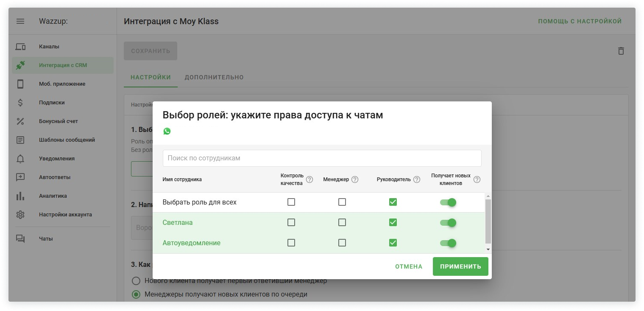Click help icon beside Руководитель column
This screenshot has height=311, width=644.
click(417, 179)
